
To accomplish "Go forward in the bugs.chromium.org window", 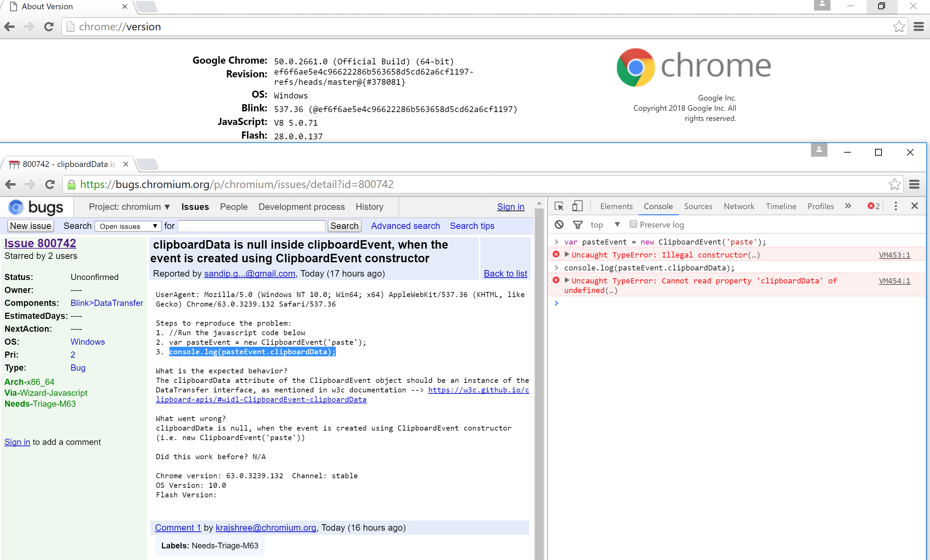I will (x=30, y=184).
